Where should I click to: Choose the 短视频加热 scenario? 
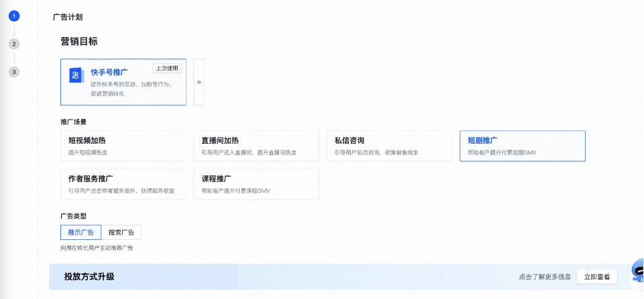coord(123,146)
